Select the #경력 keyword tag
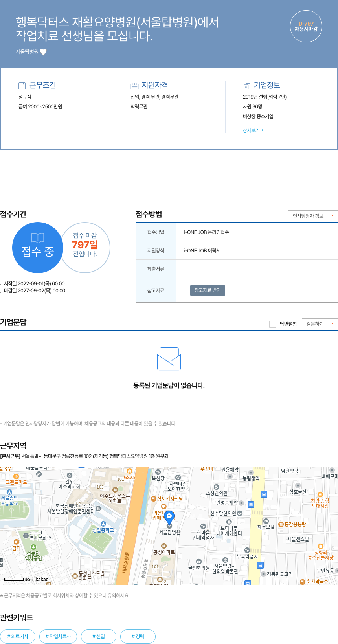This screenshot has height=644, width=338. point(138,636)
